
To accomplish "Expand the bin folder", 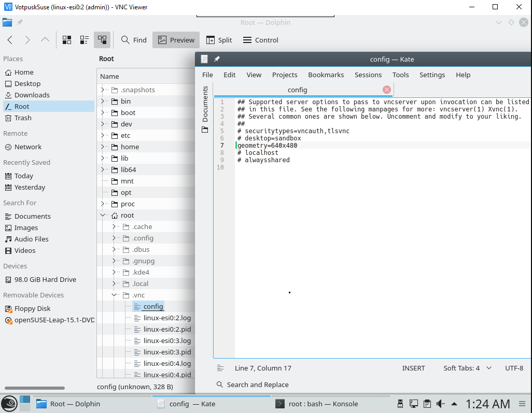I will point(103,101).
